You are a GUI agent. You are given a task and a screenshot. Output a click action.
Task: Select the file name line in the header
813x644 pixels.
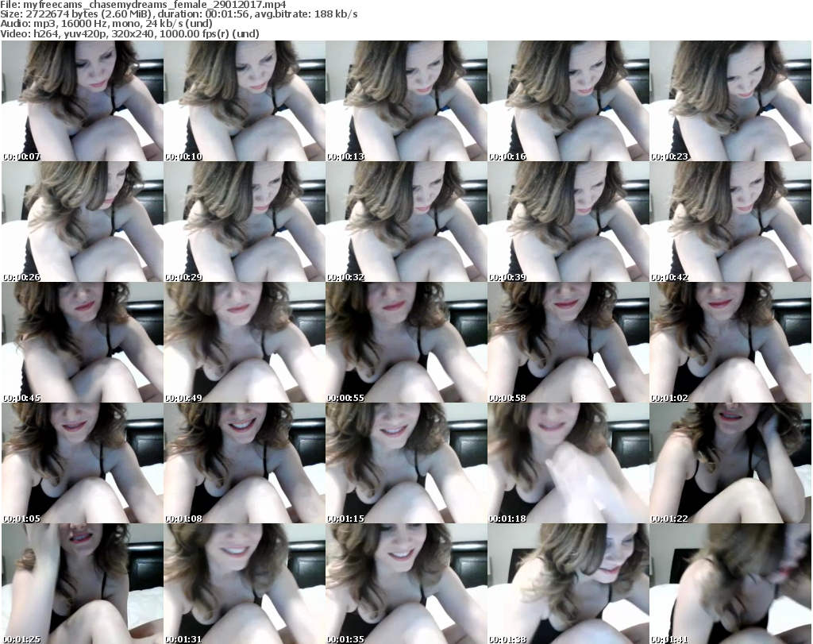click(143, 5)
